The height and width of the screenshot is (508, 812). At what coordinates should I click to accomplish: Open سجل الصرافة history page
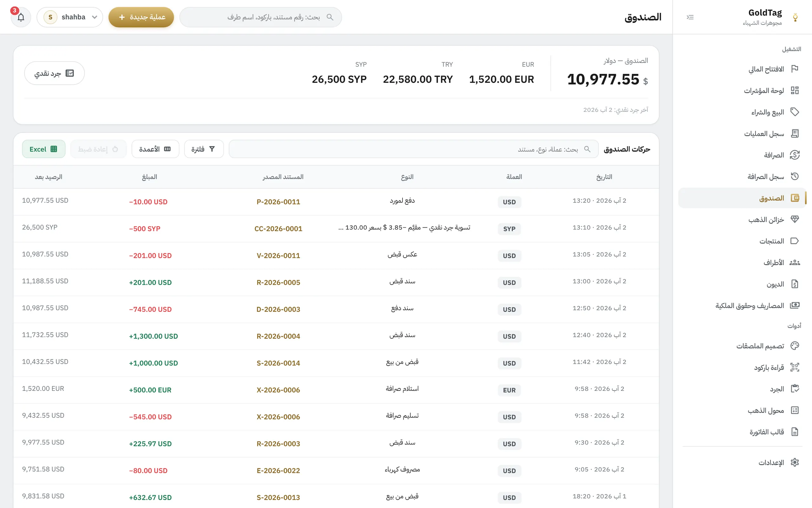[742, 177]
